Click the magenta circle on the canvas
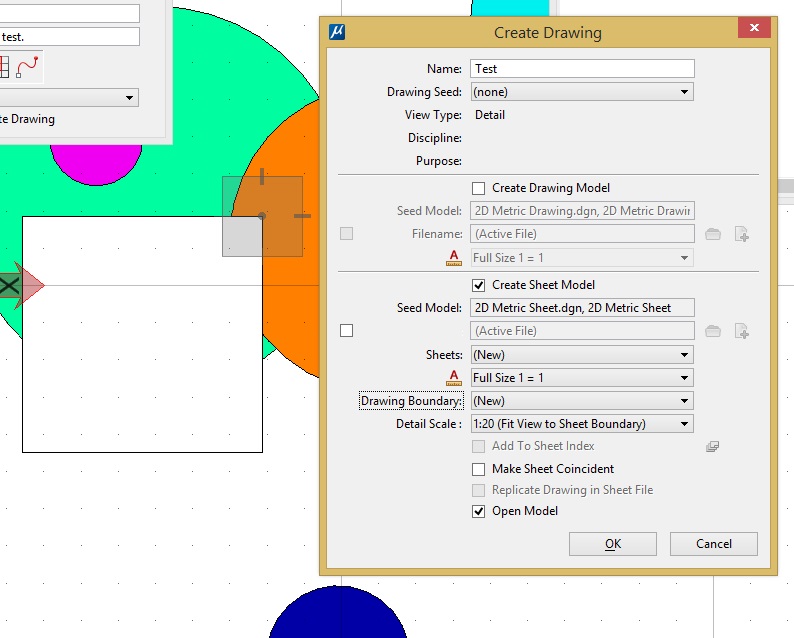The width and height of the screenshot is (794, 638). [x=96, y=163]
